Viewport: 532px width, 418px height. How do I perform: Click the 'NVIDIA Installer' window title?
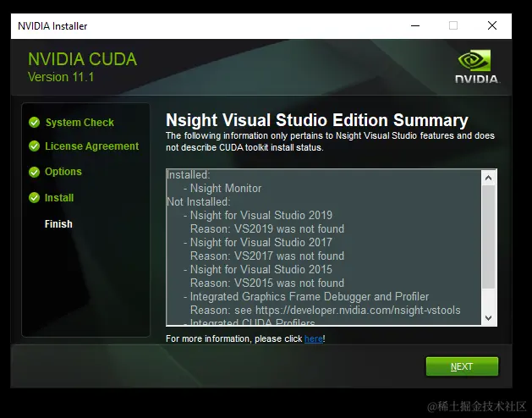[52, 26]
